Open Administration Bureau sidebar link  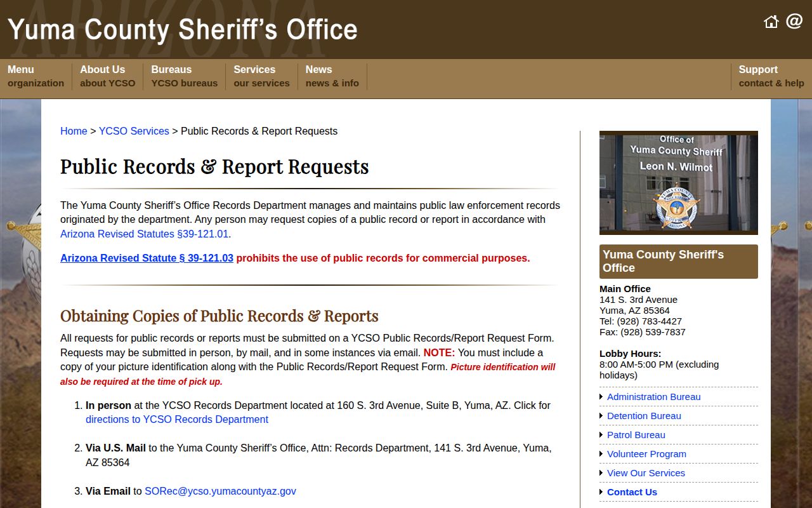coord(653,397)
